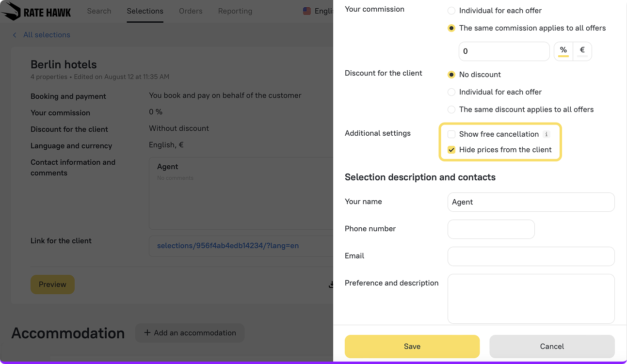The width and height of the screenshot is (627, 364).
Task: Click the info icon beside Show free cancellation
Action: pos(547,134)
